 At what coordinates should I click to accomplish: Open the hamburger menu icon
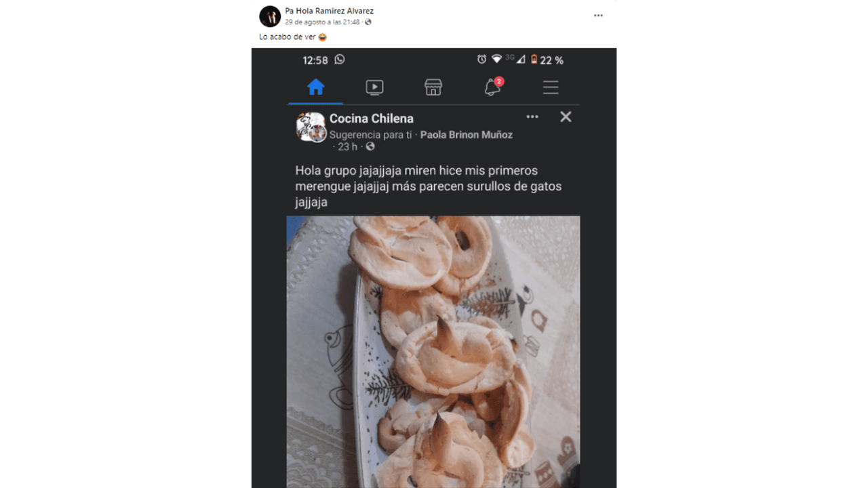tap(550, 87)
